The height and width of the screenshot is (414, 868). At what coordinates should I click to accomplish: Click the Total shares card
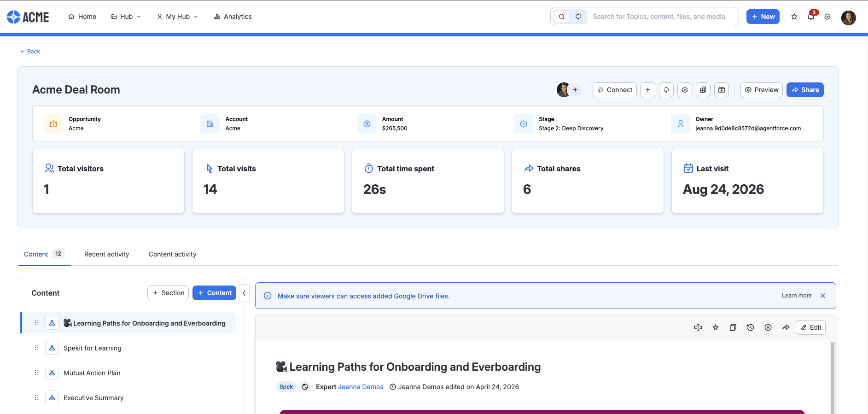tap(588, 181)
